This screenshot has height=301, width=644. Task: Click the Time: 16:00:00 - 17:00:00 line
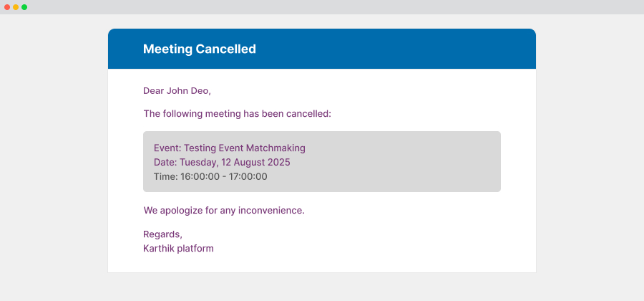pyautogui.click(x=210, y=177)
